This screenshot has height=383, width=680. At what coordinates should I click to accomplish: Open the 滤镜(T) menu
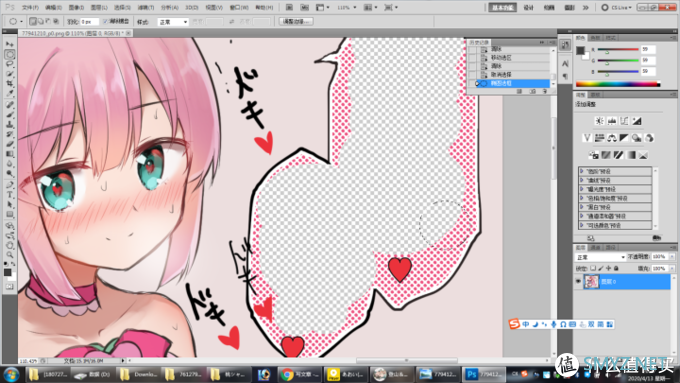[145, 7]
